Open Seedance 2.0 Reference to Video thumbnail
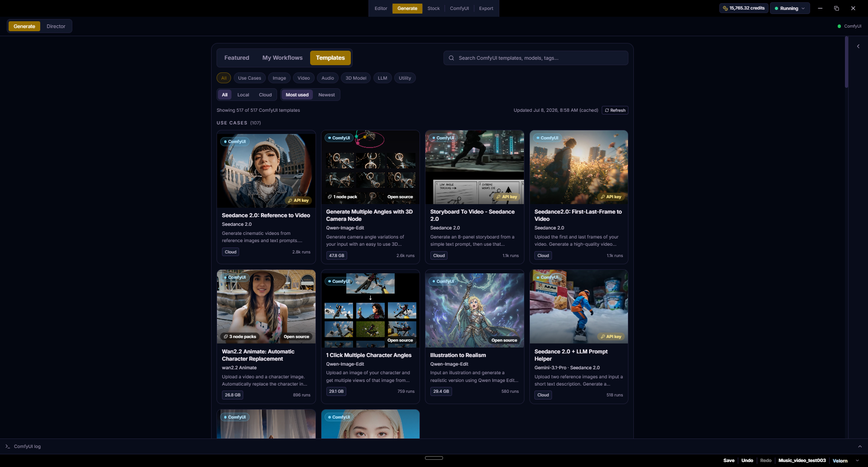 pyautogui.click(x=266, y=171)
